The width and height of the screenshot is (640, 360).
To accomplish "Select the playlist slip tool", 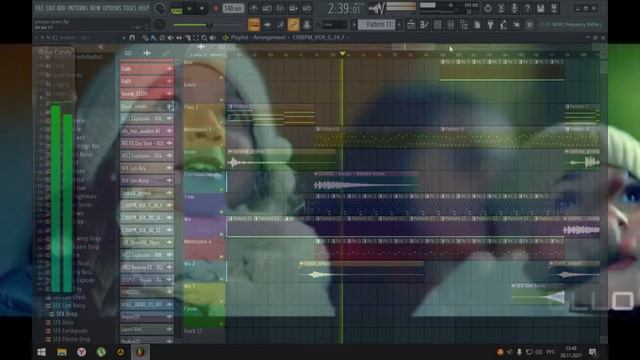I will [x=179, y=38].
